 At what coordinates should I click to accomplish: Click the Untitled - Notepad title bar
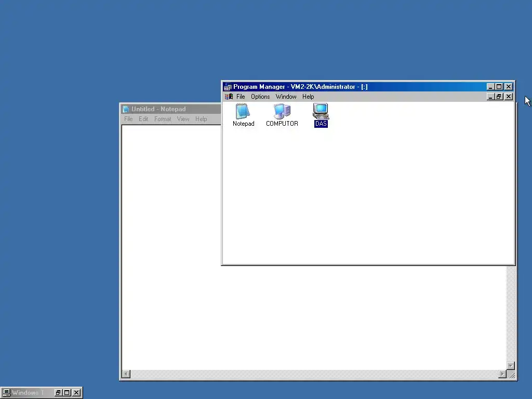click(171, 109)
